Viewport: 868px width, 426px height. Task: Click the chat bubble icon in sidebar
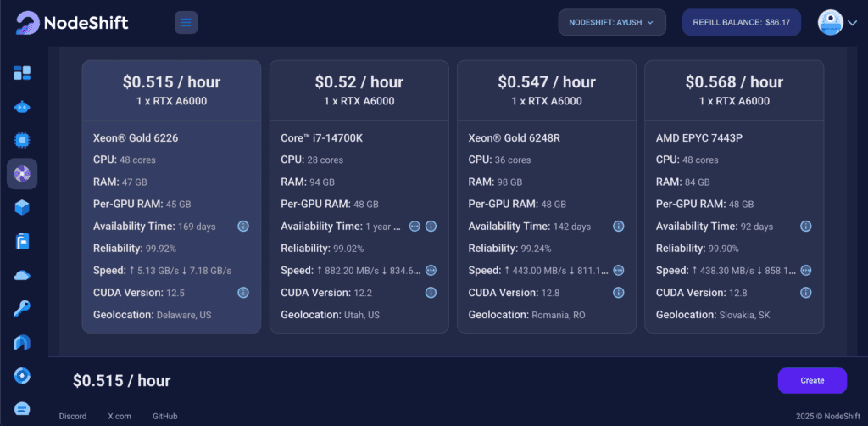tap(22, 409)
